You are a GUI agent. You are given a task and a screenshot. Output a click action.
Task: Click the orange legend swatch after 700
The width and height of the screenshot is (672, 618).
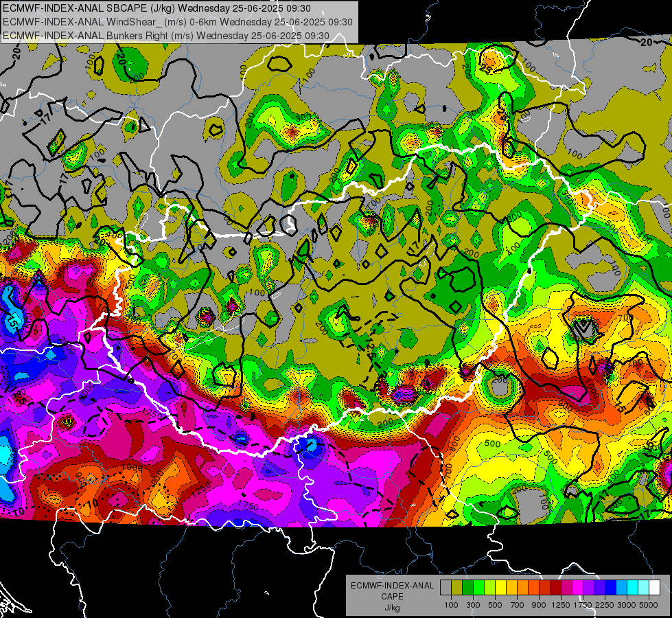523,588
